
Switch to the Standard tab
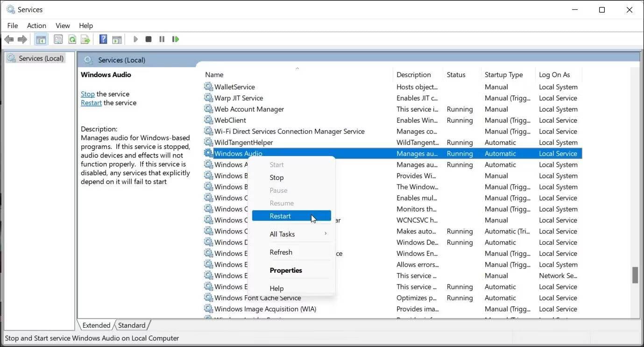[132, 325]
